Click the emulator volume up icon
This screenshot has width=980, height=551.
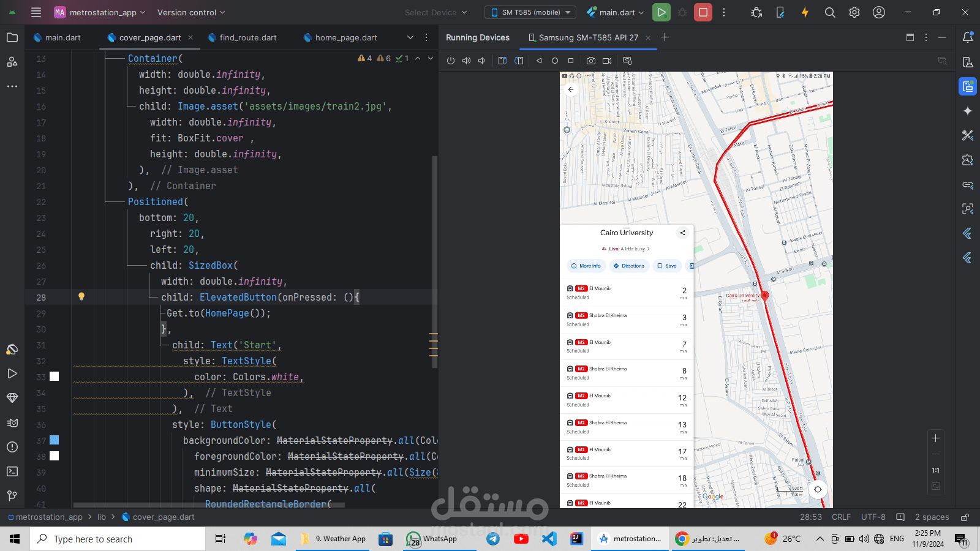[x=466, y=61]
